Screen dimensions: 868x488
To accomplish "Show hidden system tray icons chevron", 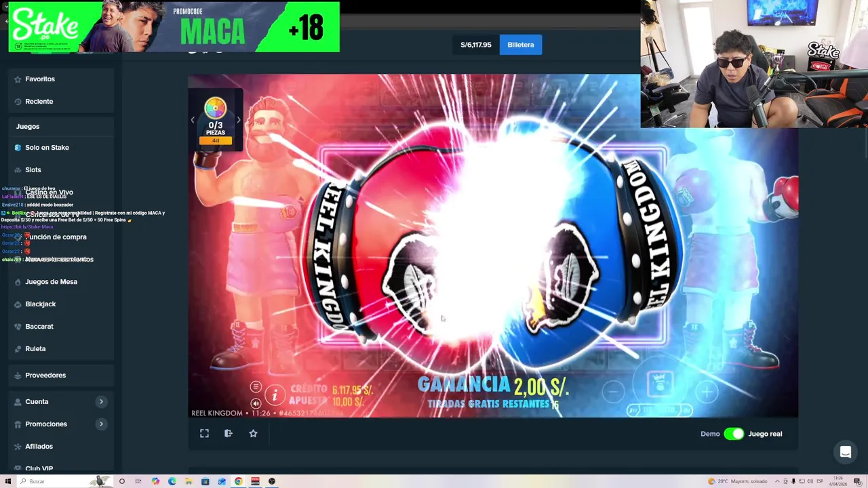I will (x=777, y=481).
